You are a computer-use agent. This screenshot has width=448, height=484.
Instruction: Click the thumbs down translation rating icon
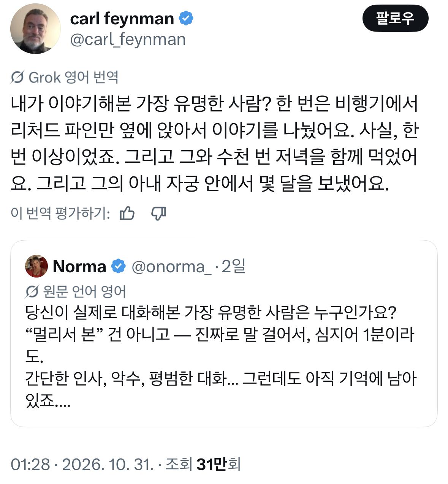point(158,214)
